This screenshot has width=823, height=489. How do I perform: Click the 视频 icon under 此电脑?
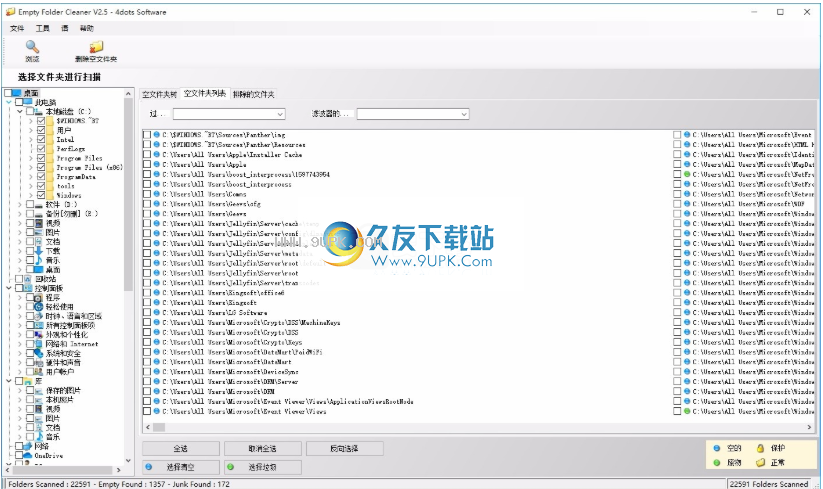[39, 223]
